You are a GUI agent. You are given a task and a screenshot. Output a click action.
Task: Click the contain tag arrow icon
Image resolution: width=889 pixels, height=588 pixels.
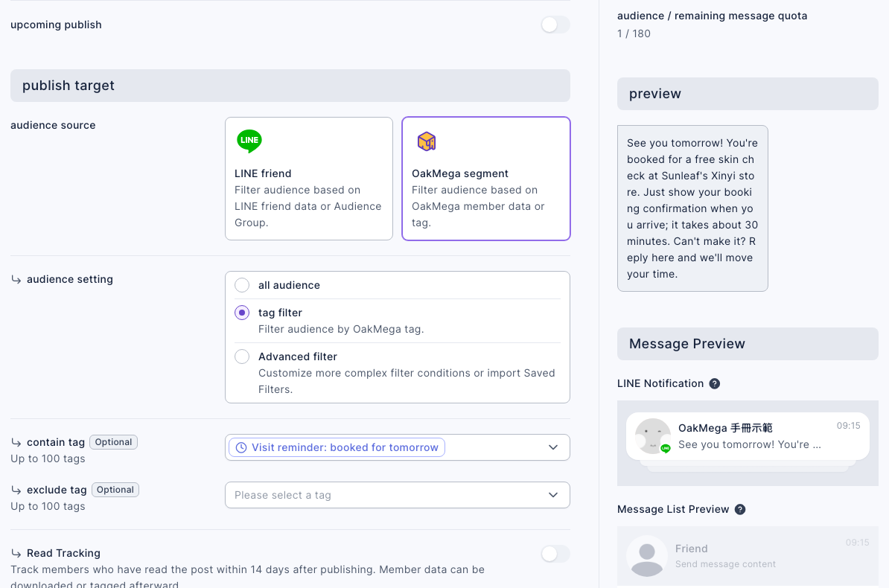tap(16, 443)
